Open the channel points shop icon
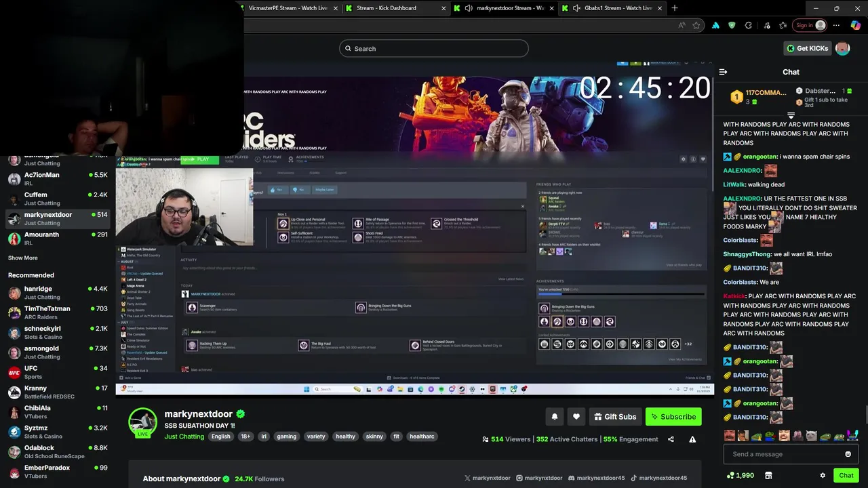The image size is (868, 488). pyautogui.click(x=768, y=475)
